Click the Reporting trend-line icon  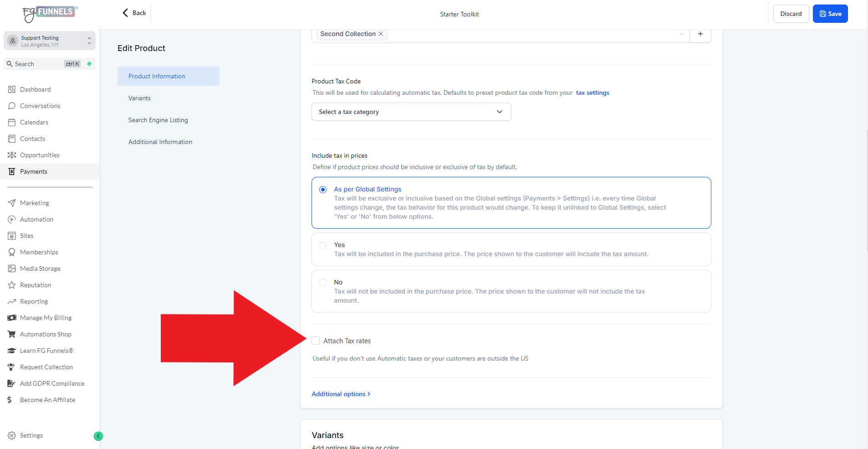coord(12,301)
